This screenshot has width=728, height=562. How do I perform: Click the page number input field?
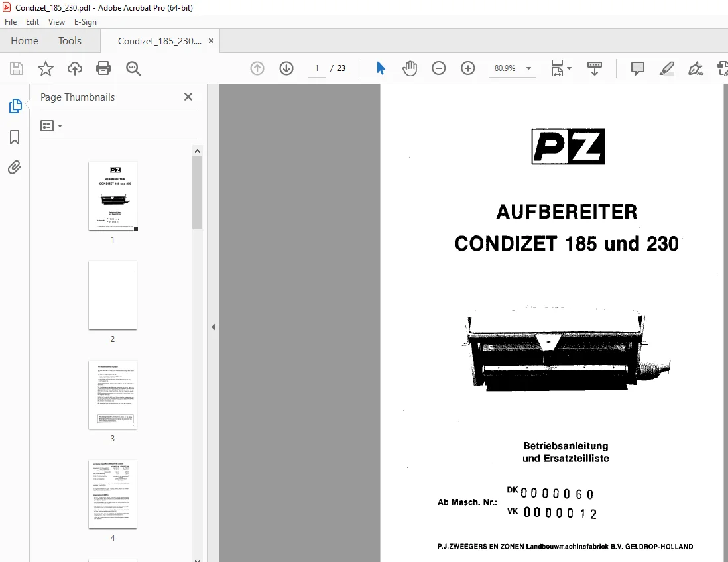point(317,68)
